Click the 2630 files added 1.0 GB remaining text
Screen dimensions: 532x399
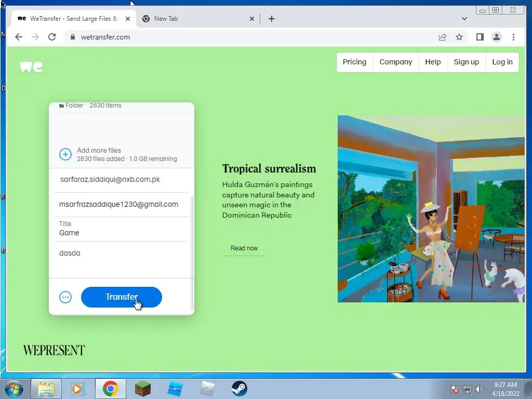127,159
